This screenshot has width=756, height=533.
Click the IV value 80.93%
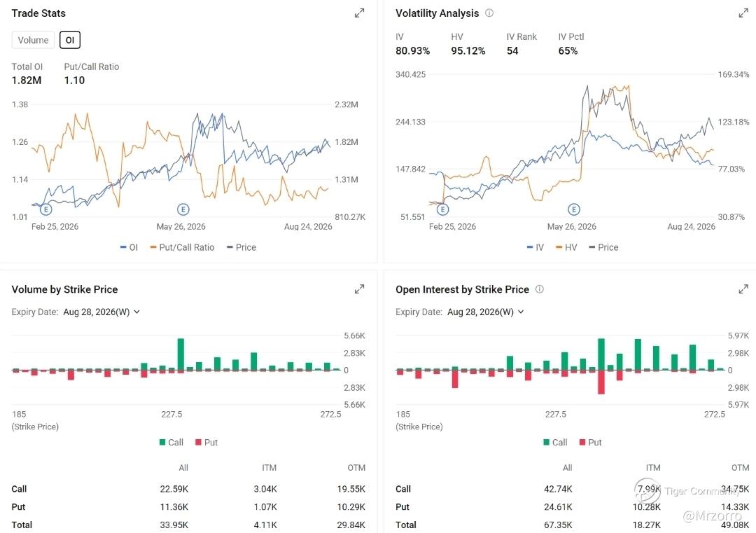(413, 51)
